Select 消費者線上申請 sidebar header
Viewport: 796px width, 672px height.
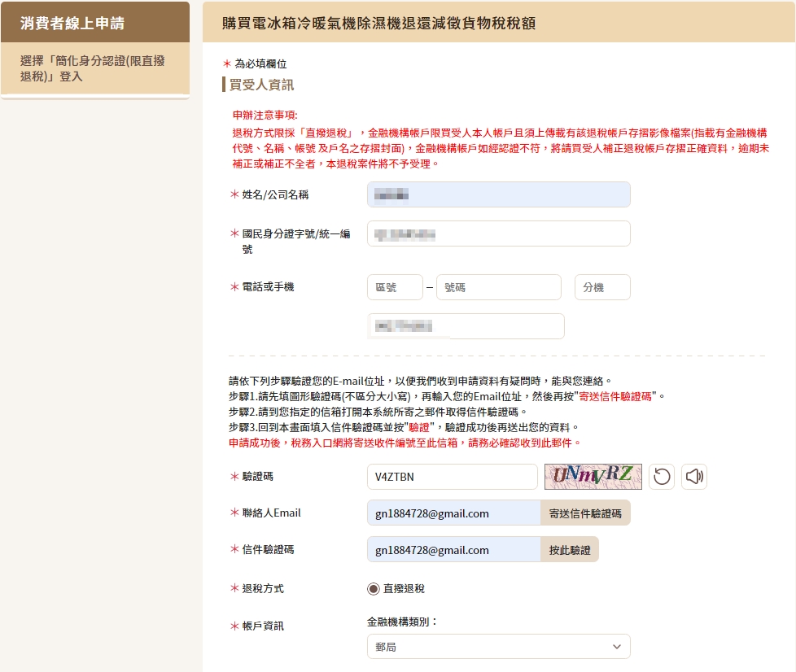click(x=95, y=22)
